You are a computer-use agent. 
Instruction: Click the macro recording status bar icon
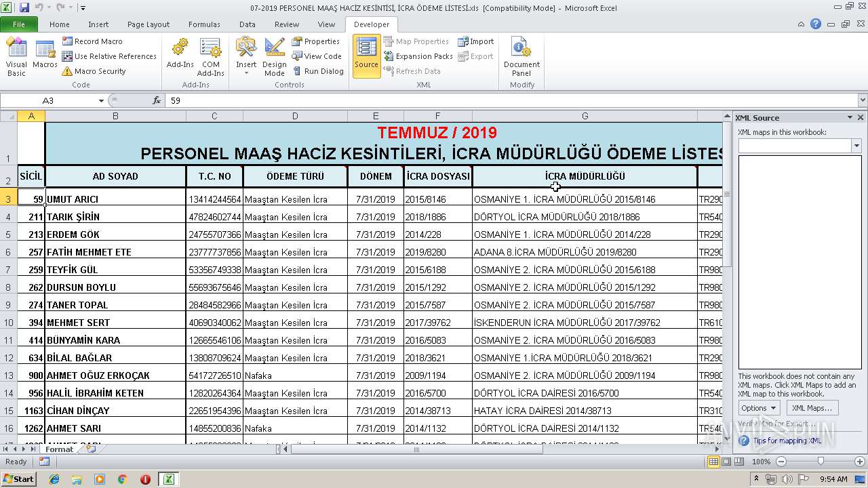click(44, 462)
